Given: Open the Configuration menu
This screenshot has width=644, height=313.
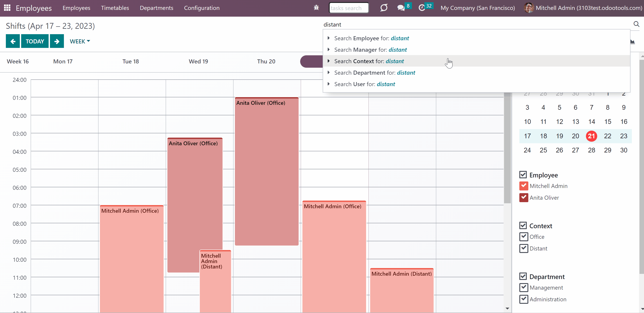Looking at the screenshot, I should pyautogui.click(x=201, y=8).
